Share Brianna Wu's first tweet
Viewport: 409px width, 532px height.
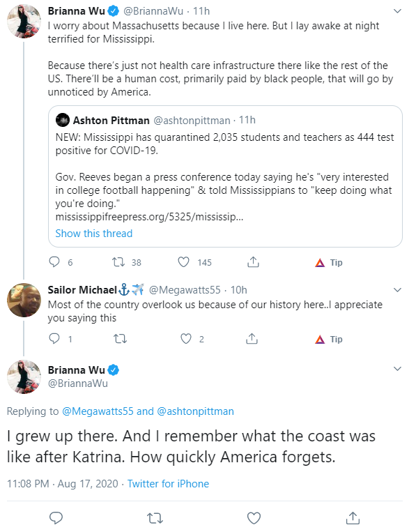253,262
